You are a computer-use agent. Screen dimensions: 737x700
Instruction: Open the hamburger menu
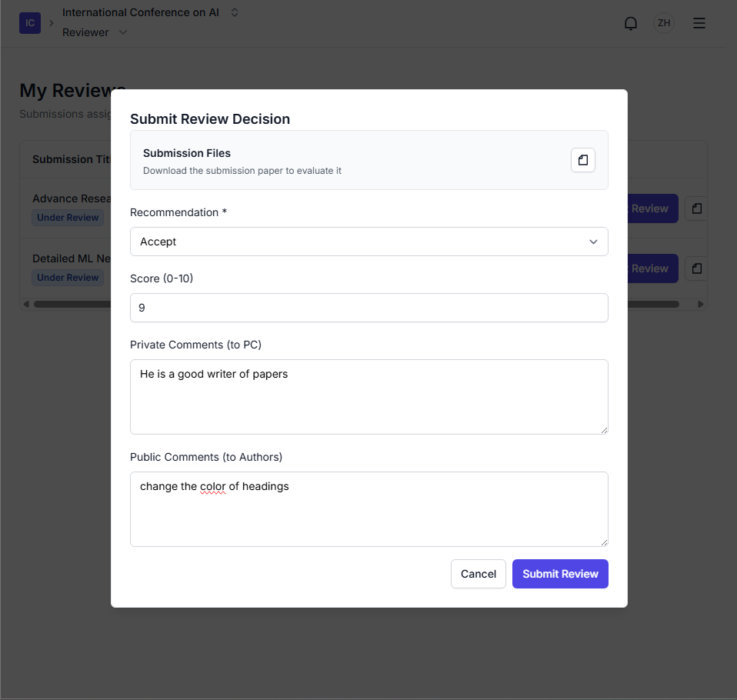coord(699,23)
